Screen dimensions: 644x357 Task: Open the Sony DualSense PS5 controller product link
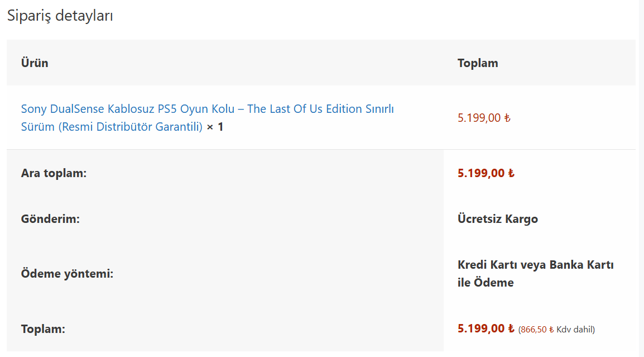coord(208,118)
